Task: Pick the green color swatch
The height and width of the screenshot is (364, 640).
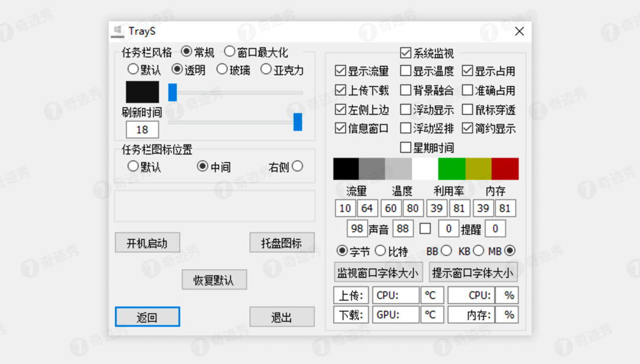Action: coord(452,169)
